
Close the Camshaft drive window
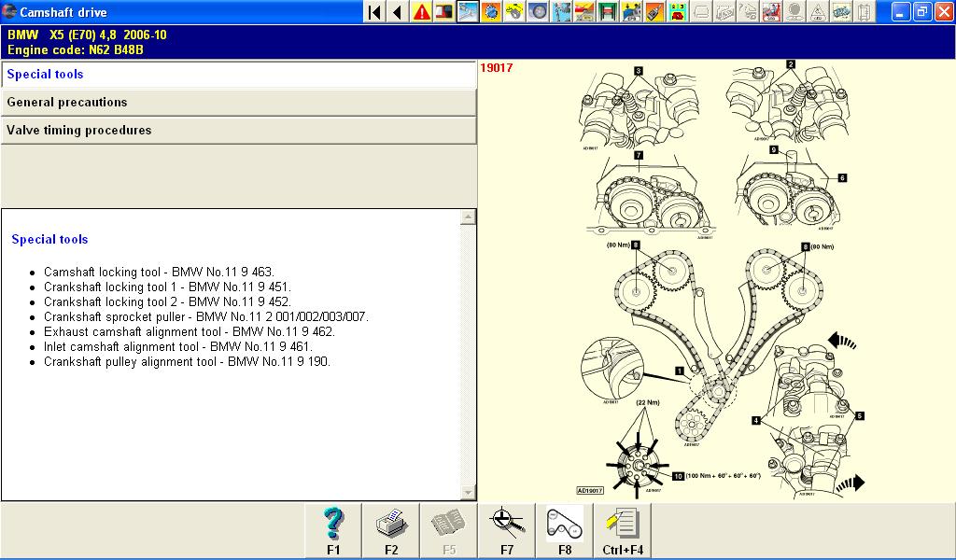pyautogui.click(x=944, y=11)
